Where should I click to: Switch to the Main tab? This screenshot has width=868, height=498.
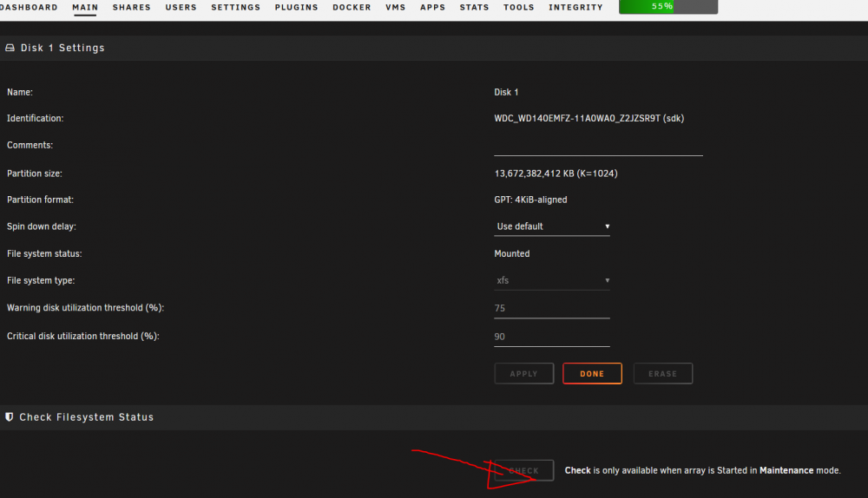(85, 7)
